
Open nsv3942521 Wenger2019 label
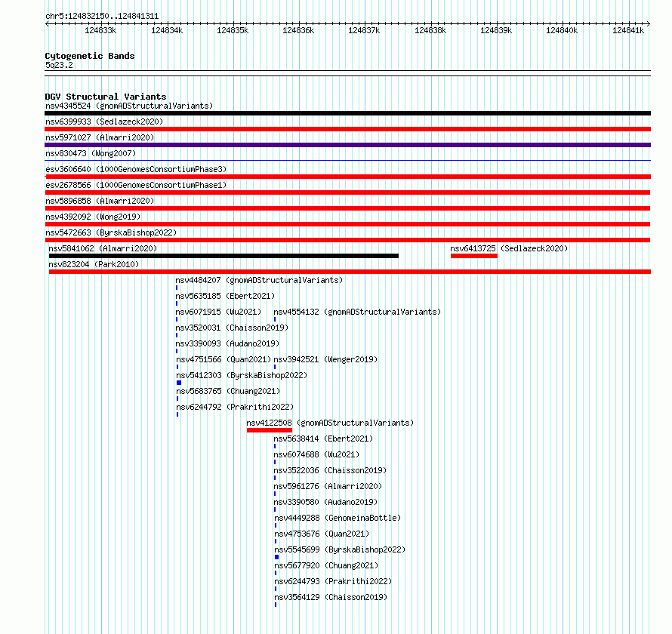click(325, 359)
